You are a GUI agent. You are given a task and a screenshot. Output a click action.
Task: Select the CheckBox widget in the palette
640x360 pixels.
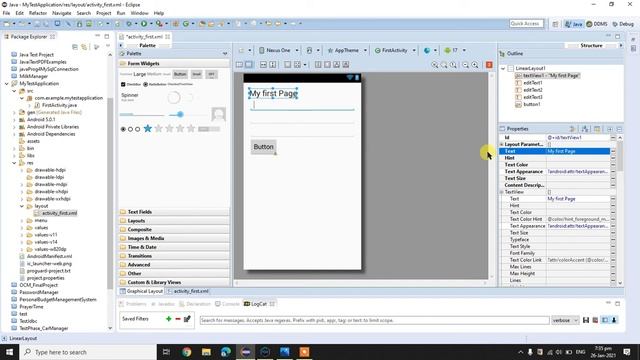(x=131, y=84)
